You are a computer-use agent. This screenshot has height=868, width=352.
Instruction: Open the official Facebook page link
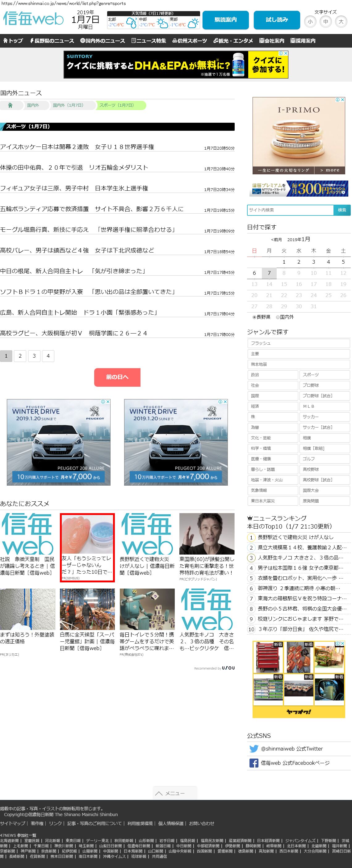(x=295, y=763)
